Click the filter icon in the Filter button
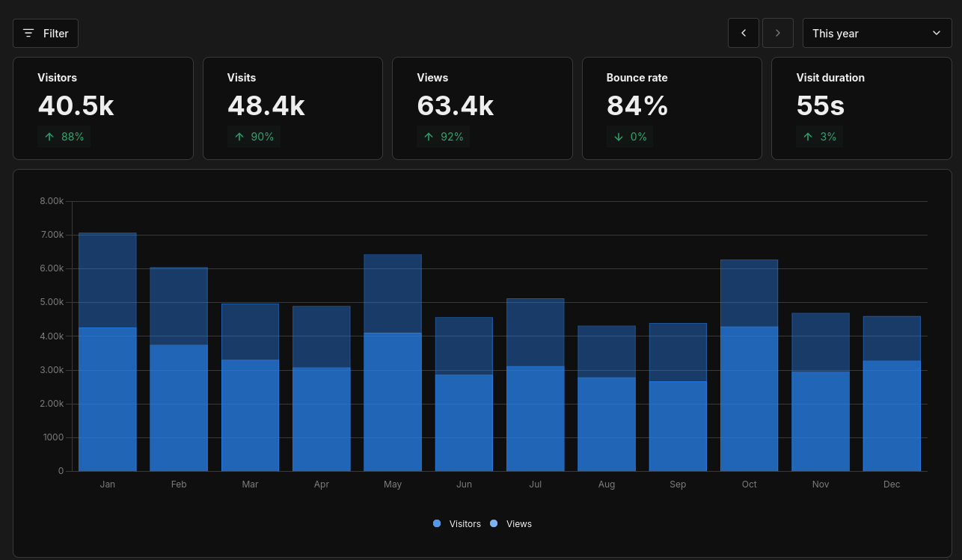Viewport: 962px width, 560px height. (x=28, y=34)
